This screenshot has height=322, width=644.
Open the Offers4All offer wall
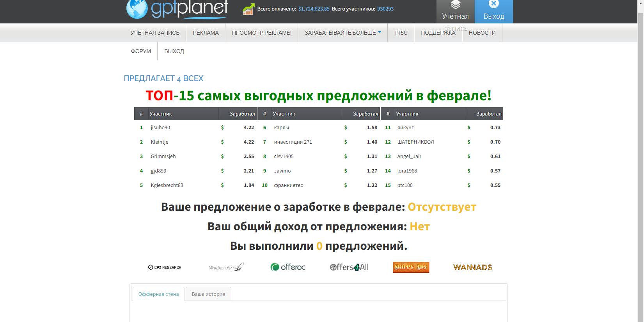pyautogui.click(x=349, y=267)
